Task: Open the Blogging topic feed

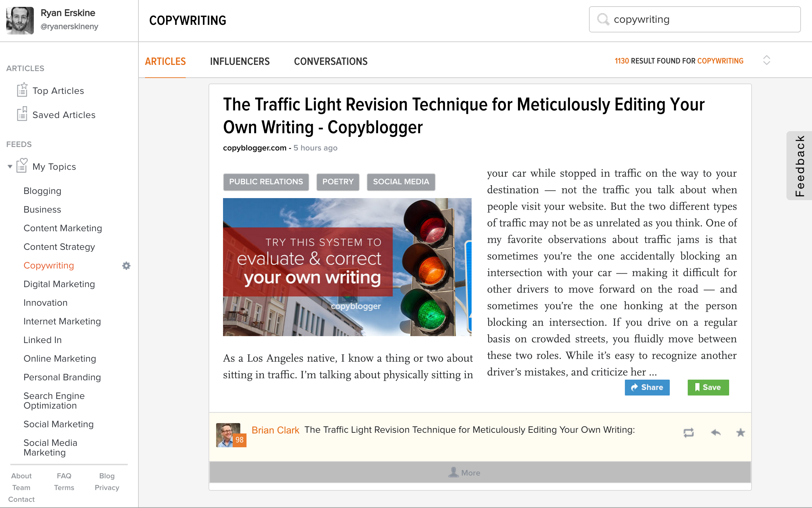Action: pos(42,191)
